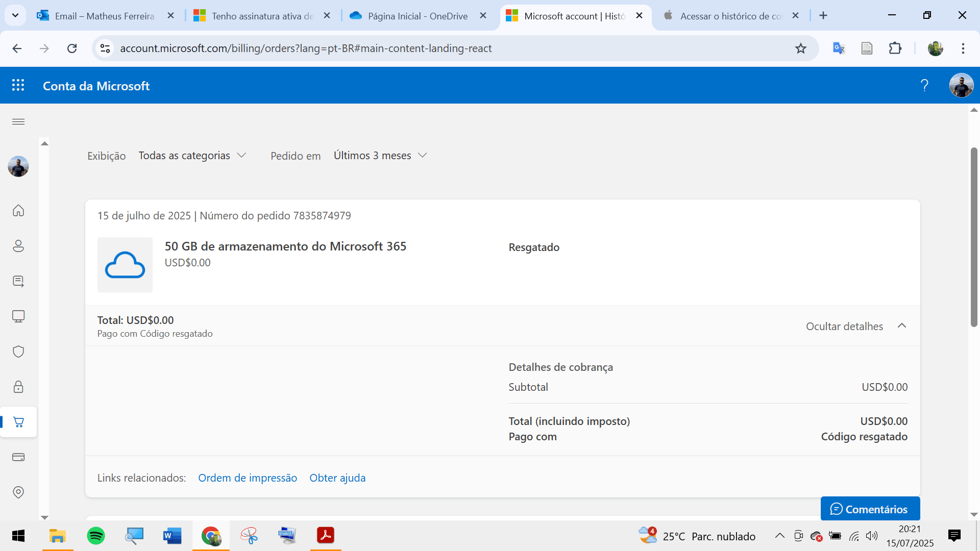Bookmark this page with the star icon
980x551 pixels.
801,48
